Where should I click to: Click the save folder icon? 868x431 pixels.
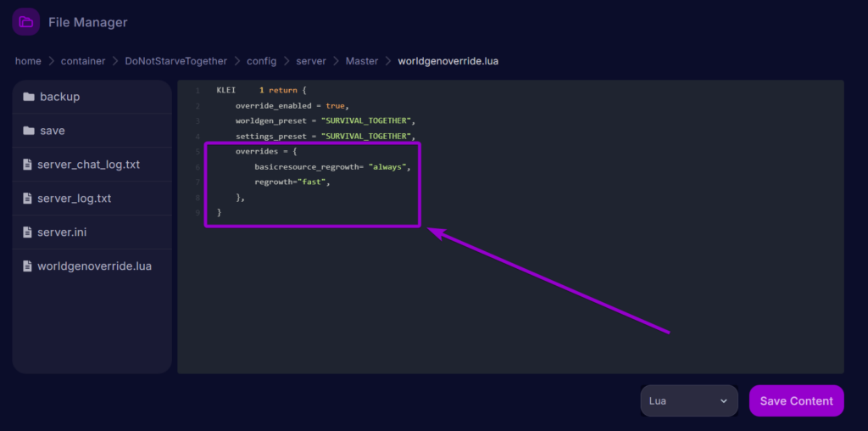point(28,131)
